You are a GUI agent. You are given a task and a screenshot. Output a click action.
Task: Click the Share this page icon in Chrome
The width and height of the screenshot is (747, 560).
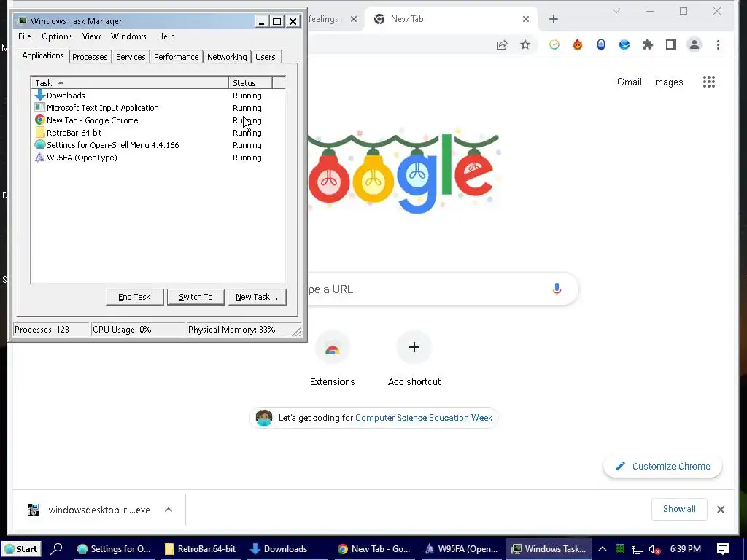[502, 44]
